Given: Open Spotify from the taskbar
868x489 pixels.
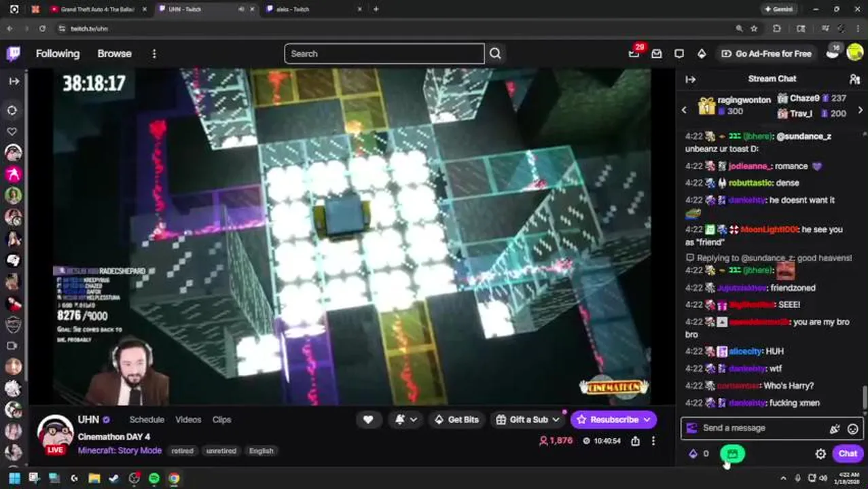Looking at the screenshot, I should (x=154, y=478).
